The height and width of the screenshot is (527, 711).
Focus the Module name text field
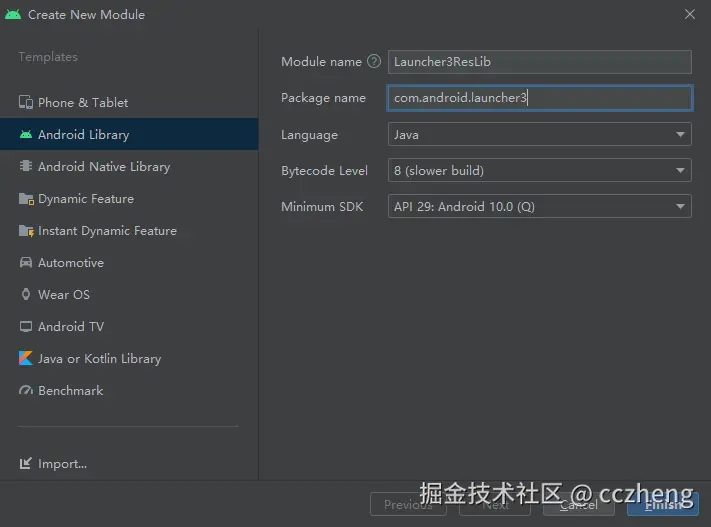540,62
